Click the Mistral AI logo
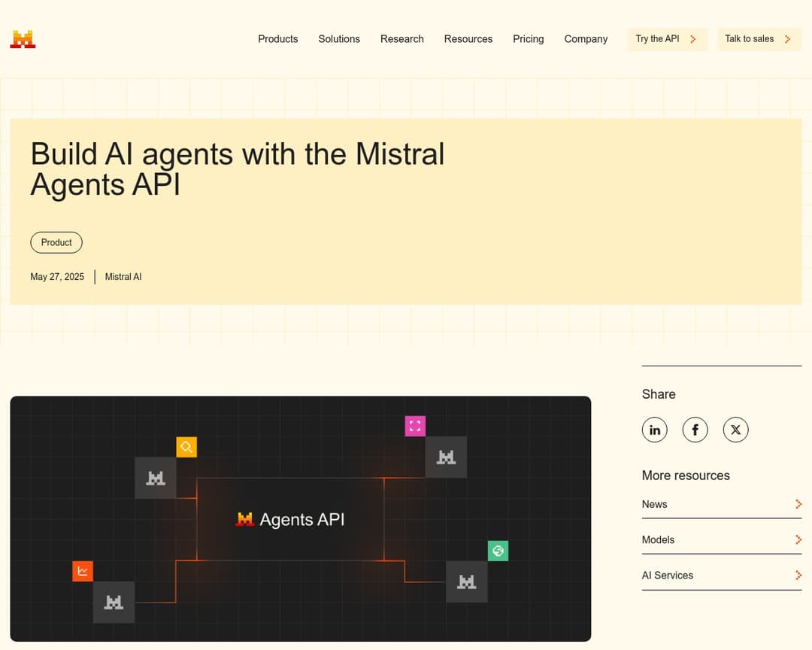812x650 pixels. coord(22,38)
